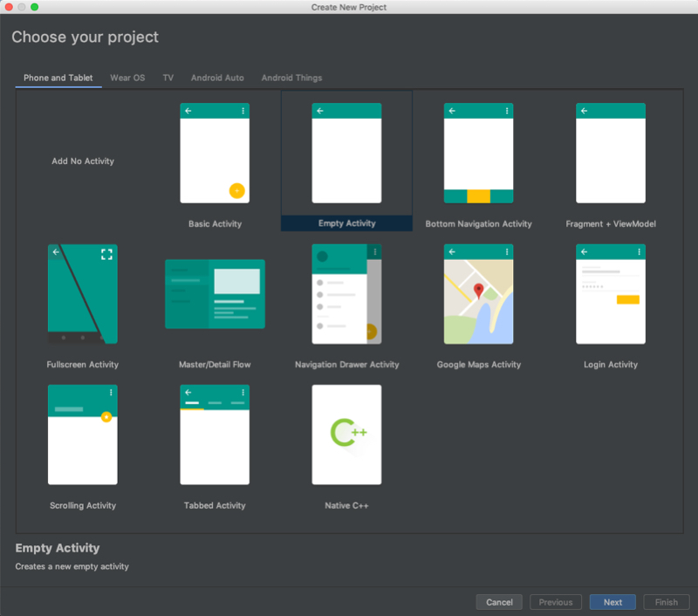The height and width of the screenshot is (616, 698).
Task: Select the Phone and Tablet tab
Action: pyautogui.click(x=58, y=78)
